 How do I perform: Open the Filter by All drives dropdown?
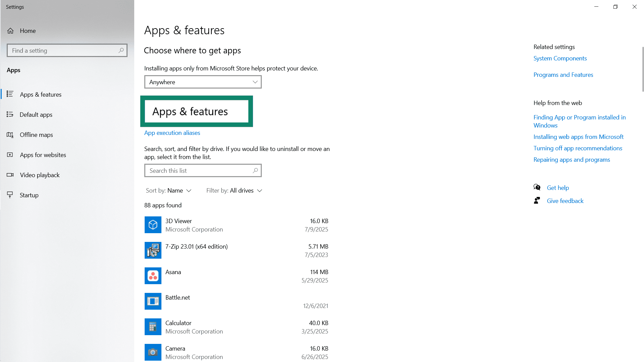pos(234,191)
